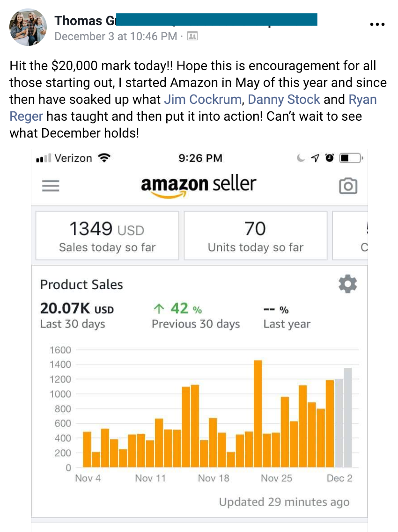Open Product Sales settings gear

coord(347,284)
